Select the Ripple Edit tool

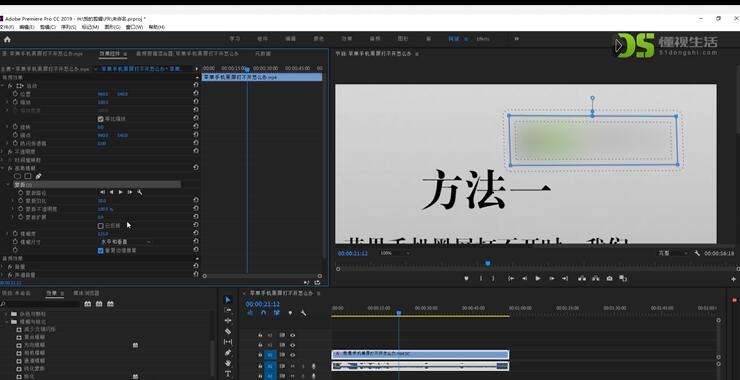(x=228, y=321)
